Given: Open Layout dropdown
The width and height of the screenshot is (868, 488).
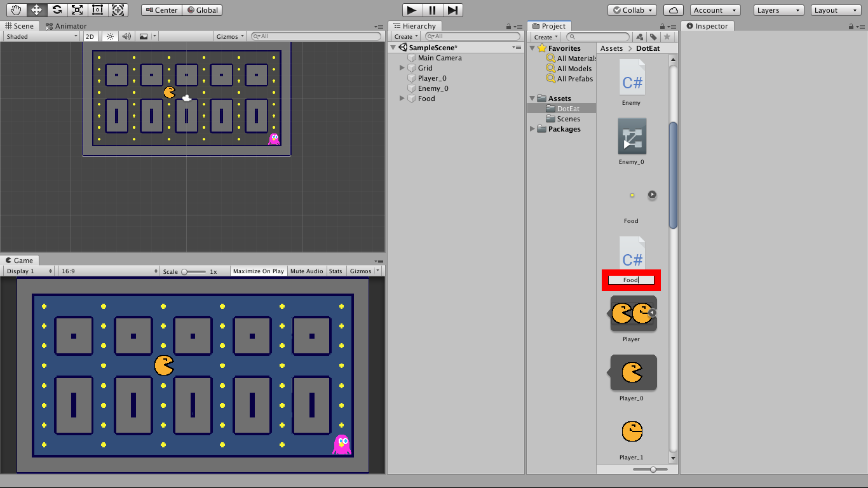Looking at the screenshot, I should (x=836, y=10).
